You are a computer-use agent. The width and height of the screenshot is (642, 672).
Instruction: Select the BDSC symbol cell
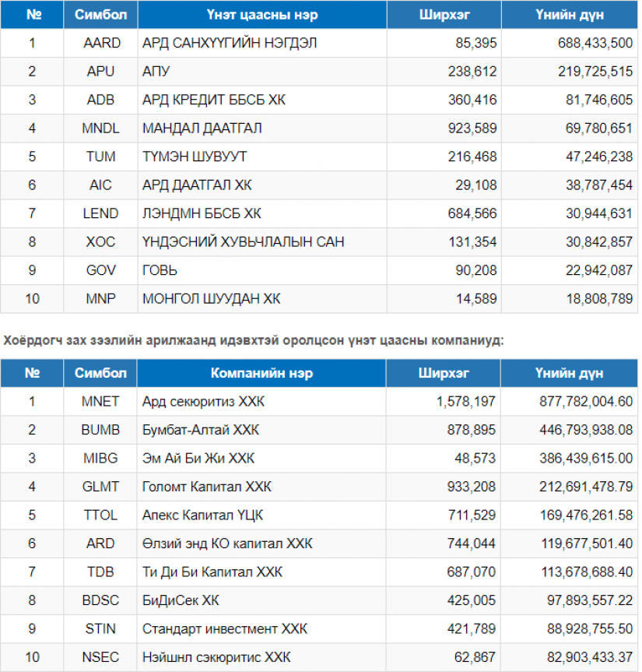100,600
